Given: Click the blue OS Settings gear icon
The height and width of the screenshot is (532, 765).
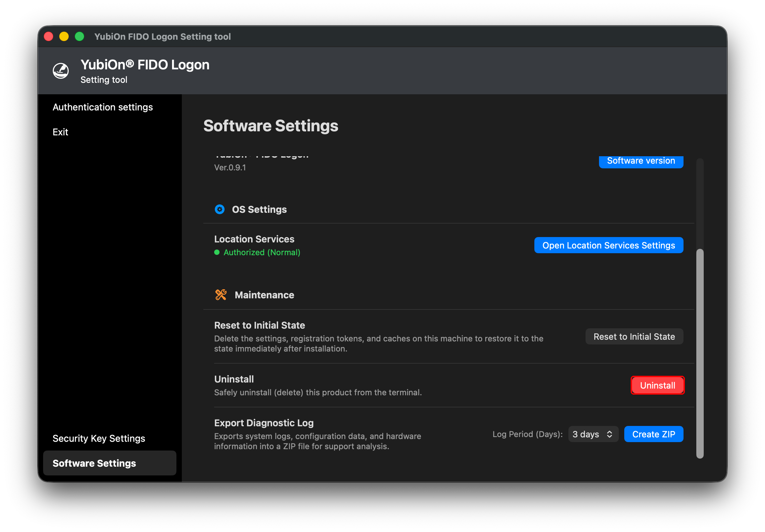Looking at the screenshot, I should 220,209.
